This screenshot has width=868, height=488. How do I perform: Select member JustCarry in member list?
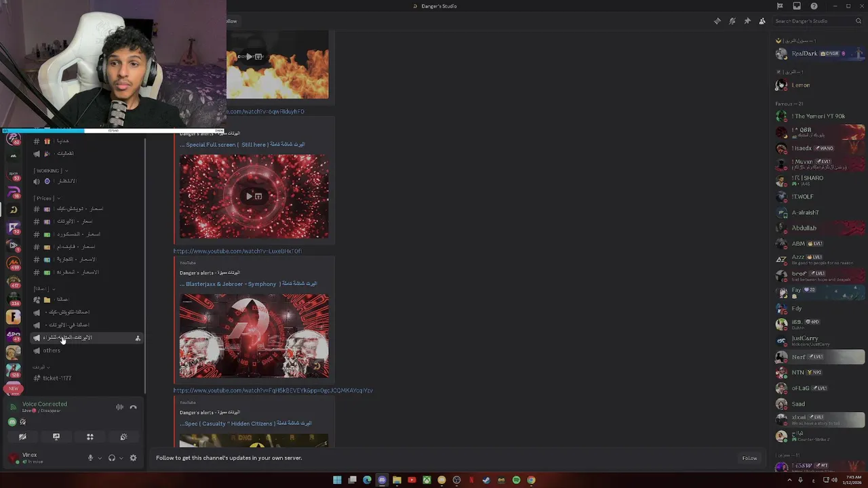click(x=820, y=340)
